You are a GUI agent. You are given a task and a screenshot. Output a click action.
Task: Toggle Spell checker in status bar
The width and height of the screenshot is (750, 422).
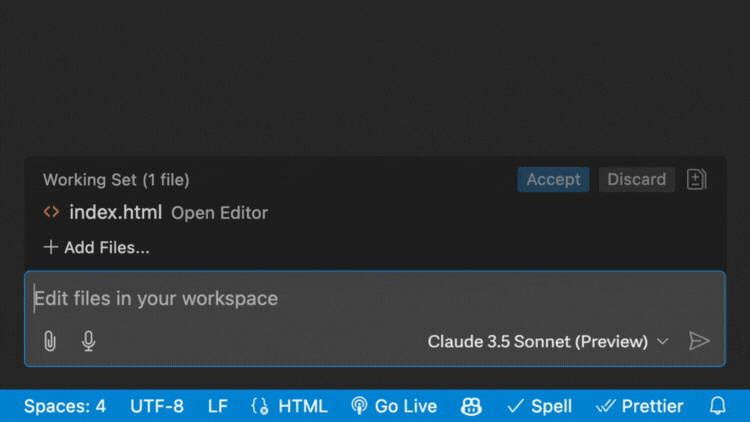(540, 406)
